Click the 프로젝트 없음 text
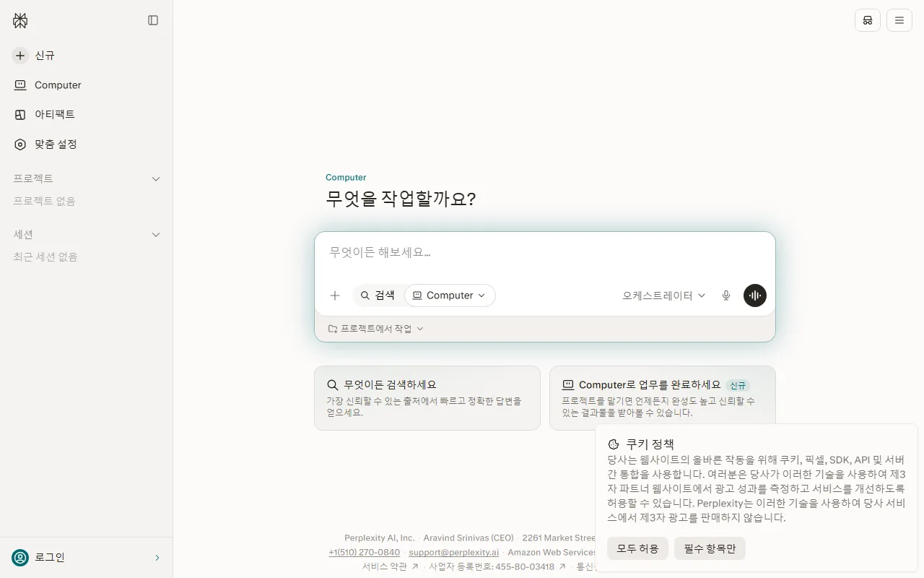Viewport: 924px width, 578px height. pyautogui.click(x=44, y=201)
